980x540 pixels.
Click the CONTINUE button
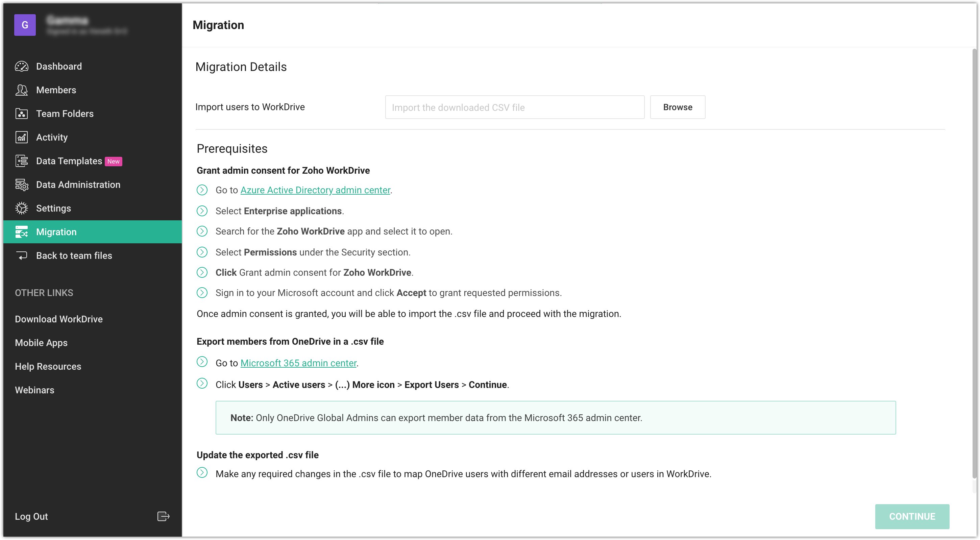coord(911,516)
